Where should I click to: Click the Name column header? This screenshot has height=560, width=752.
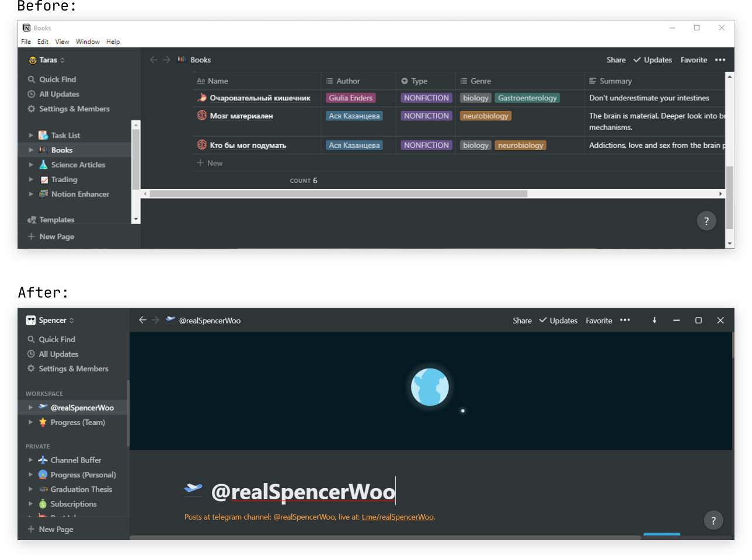257,81
